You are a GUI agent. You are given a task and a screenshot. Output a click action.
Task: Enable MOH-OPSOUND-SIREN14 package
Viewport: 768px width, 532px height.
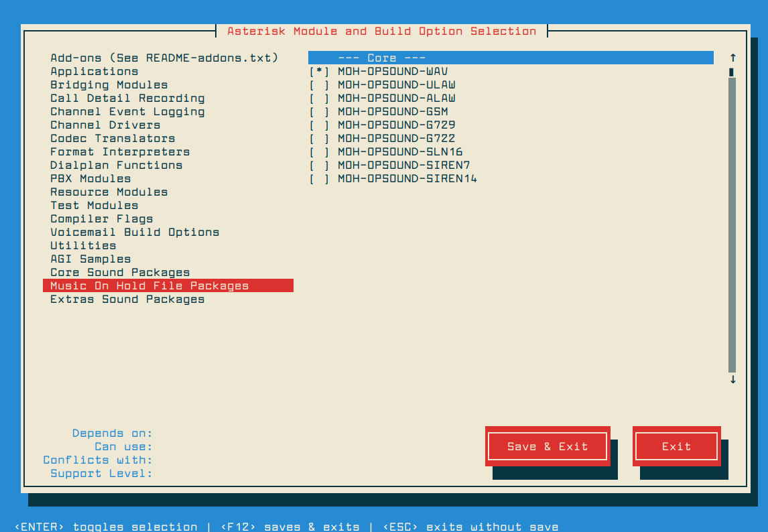point(319,179)
